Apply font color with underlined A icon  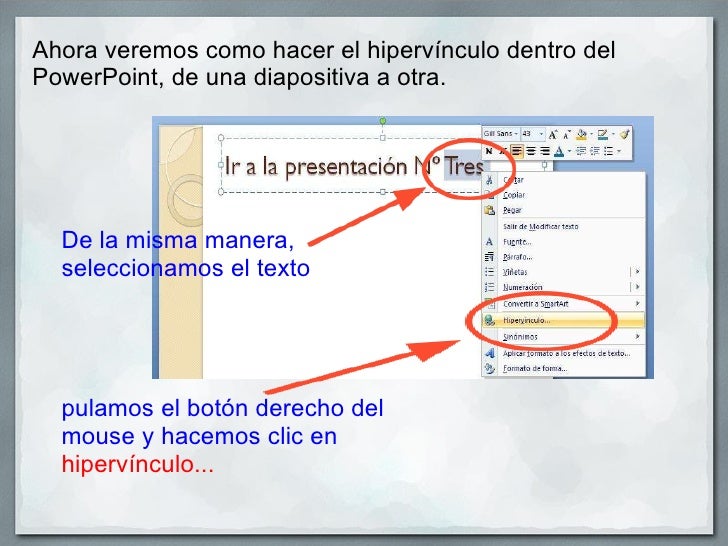pyautogui.click(x=559, y=151)
